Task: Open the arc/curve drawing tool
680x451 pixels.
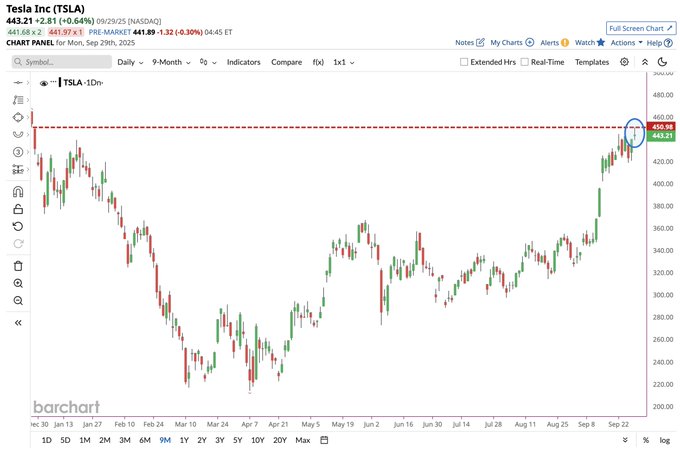Action: 18,134
